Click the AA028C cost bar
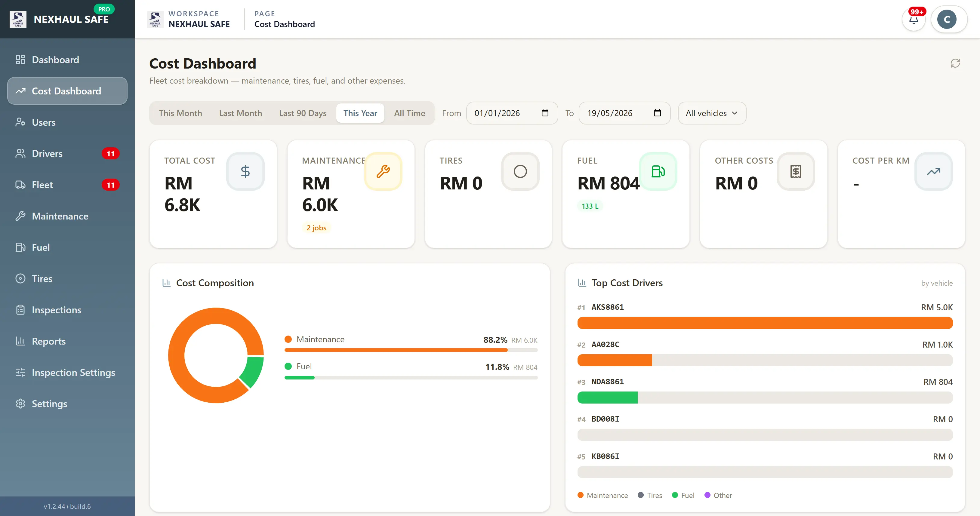 (x=615, y=360)
